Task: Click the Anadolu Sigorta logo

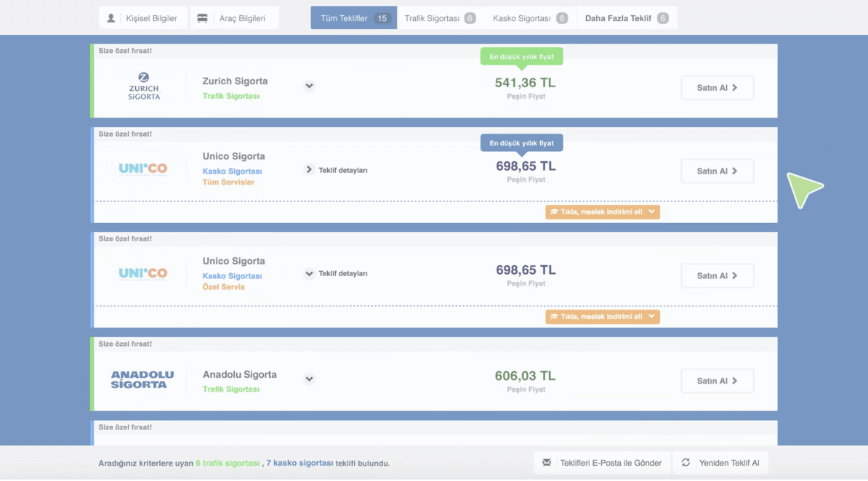Action: (142, 380)
